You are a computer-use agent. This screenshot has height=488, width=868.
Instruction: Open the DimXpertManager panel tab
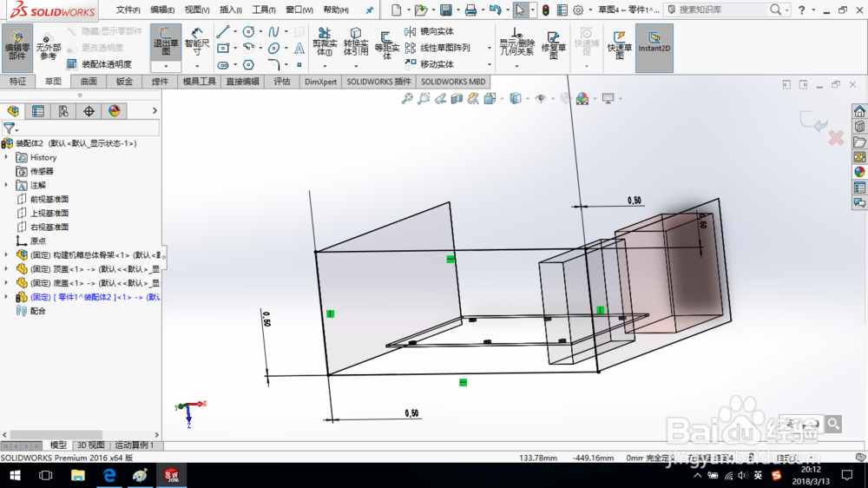pos(89,111)
